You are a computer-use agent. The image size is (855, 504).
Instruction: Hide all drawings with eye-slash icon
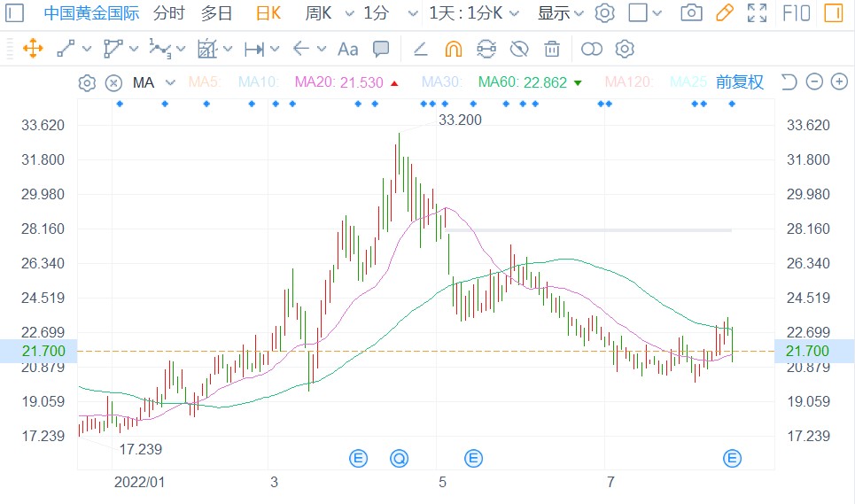[519, 49]
